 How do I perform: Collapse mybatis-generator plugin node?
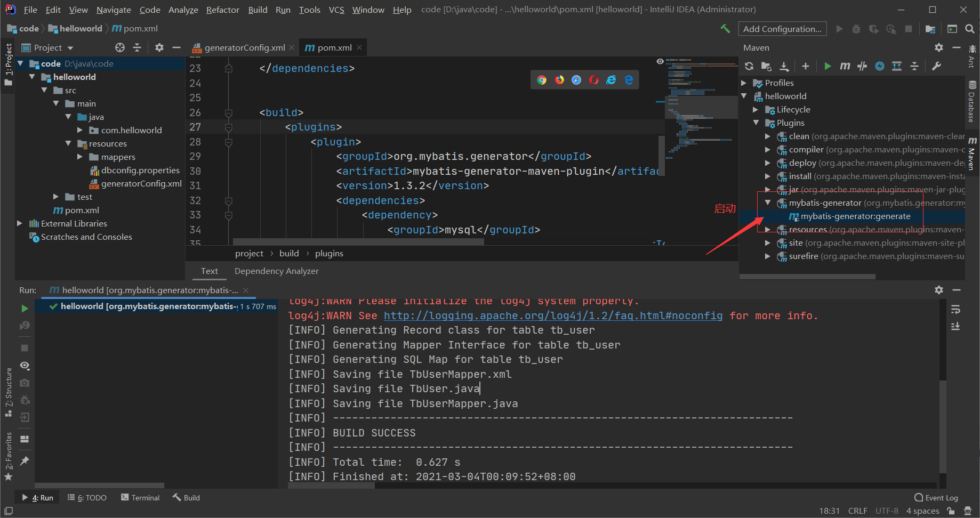768,203
